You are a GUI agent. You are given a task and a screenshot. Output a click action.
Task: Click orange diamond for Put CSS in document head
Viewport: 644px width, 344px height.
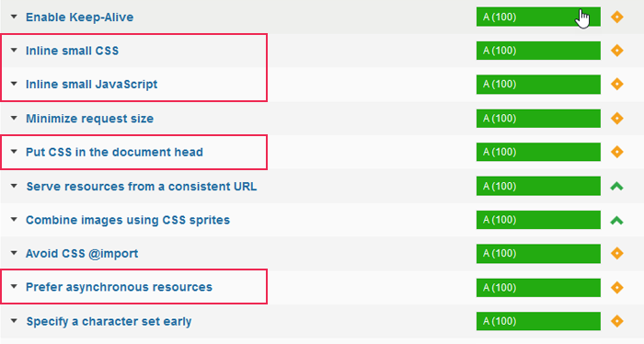pos(617,152)
